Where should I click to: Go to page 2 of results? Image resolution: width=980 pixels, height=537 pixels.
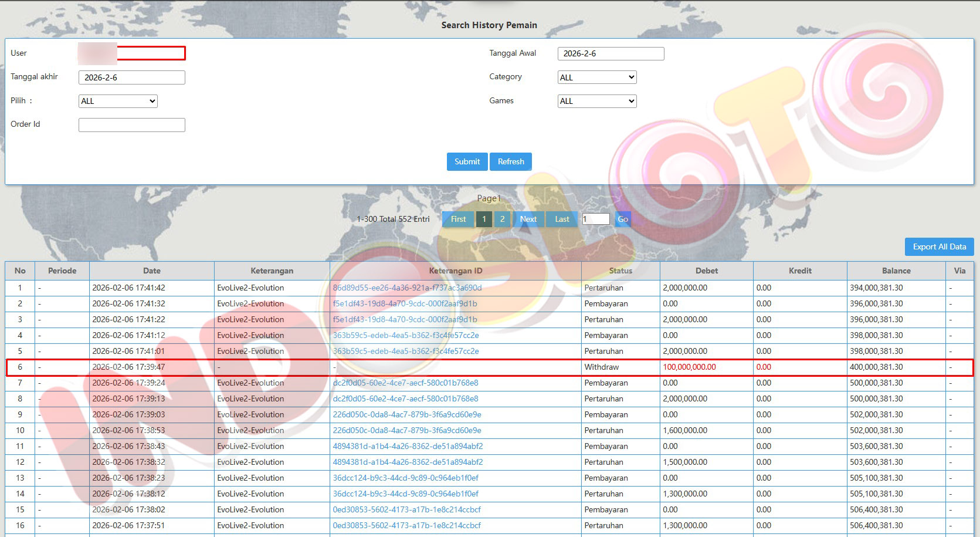click(502, 219)
